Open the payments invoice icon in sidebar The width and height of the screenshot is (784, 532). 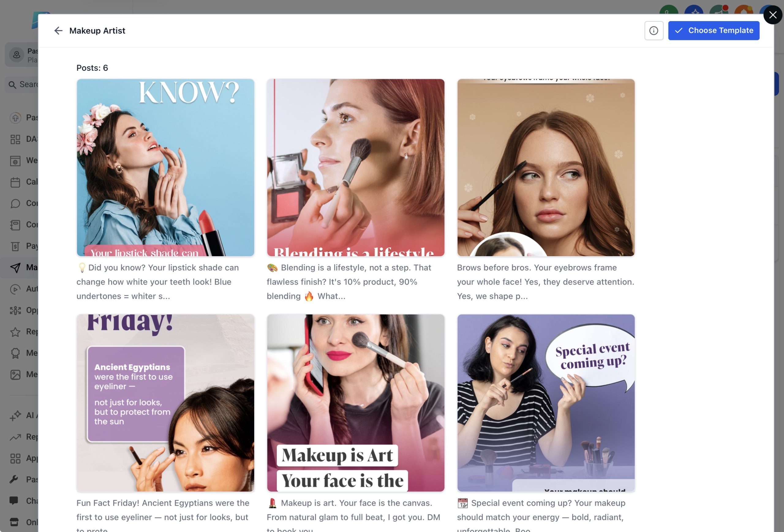click(x=15, y=246)
